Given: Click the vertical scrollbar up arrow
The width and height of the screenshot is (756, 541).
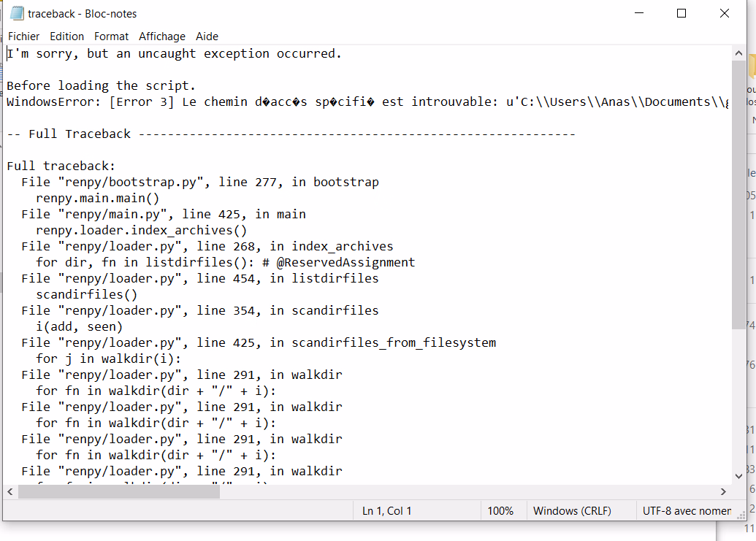Looking at the screenshot, I should (x=738, y=53).
